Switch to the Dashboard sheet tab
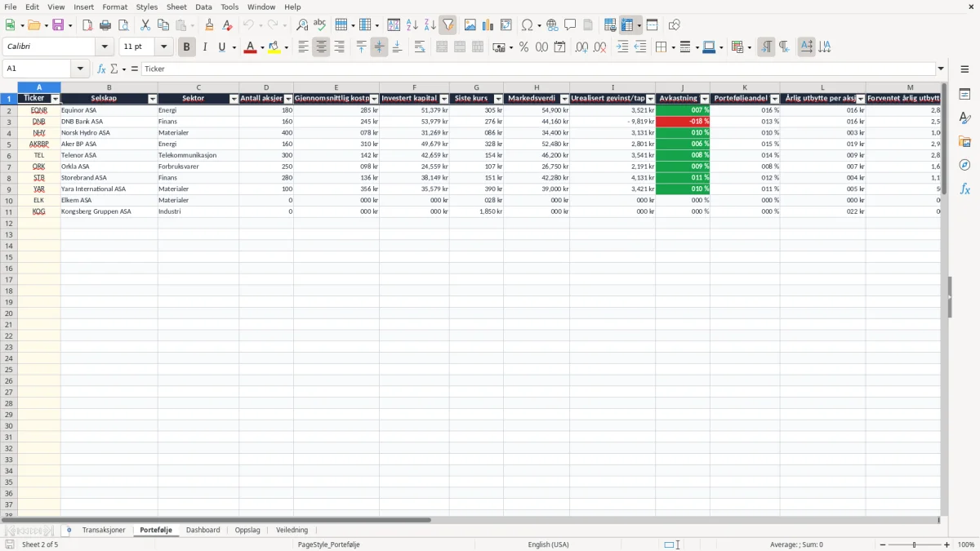The image size is (980, 551). tap(203, 531)
